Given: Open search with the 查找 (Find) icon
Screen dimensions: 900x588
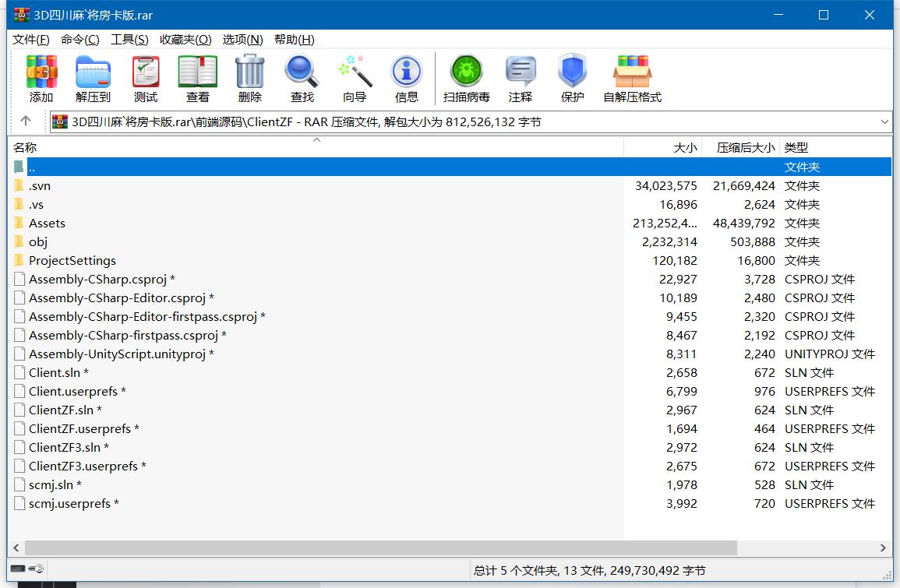Looking at the screenshot, I should pos(302,78).
